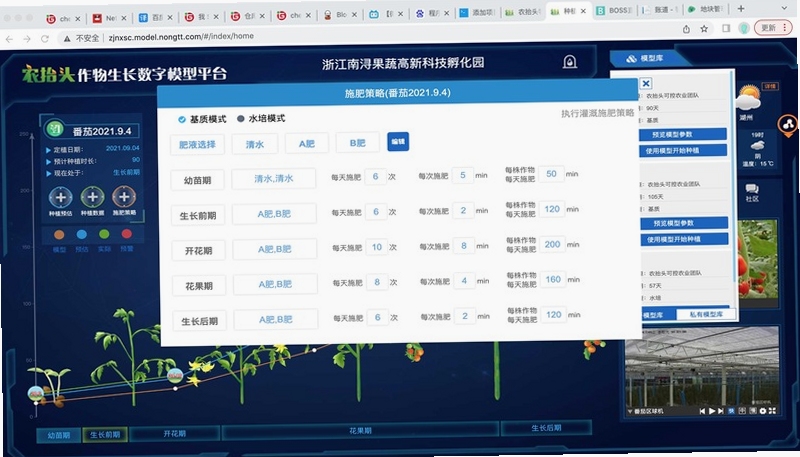Image resolution: width=800 pixels, height=457 pixels.
Task: Click 使用模型开始种植 for 105天 model
Action: [684, 239]
